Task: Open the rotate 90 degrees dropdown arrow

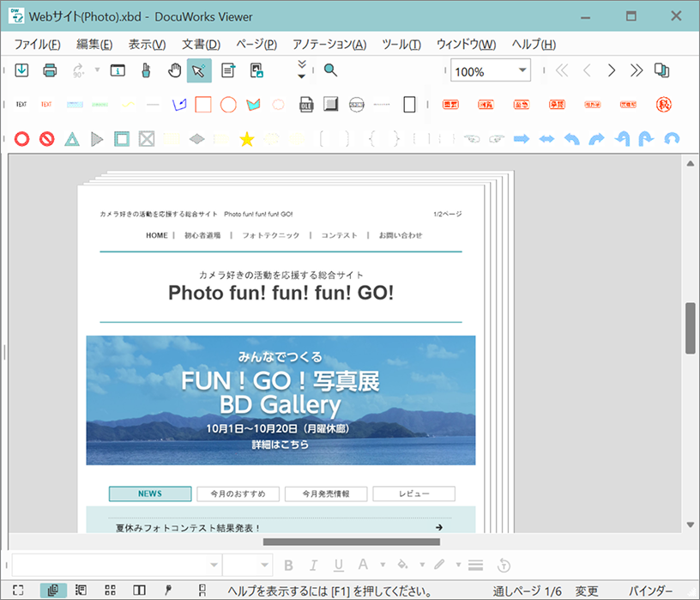Action: click(x=97, y=70)
